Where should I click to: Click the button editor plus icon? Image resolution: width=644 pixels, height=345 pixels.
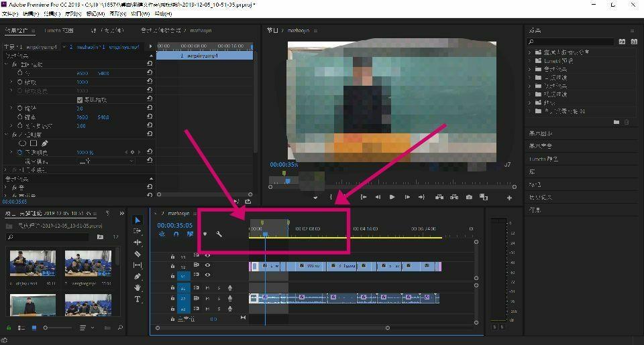509,198
